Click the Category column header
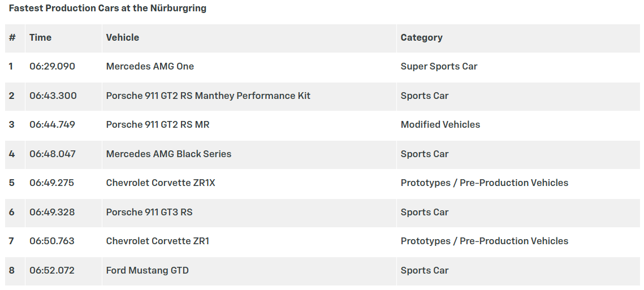 coord(421,38)
